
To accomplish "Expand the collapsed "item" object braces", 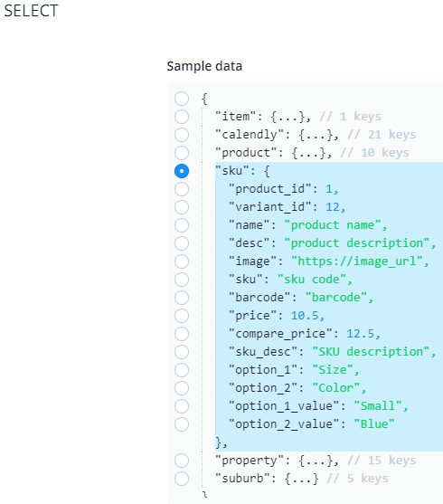I will pyautogui.click(x=287, y=117).
